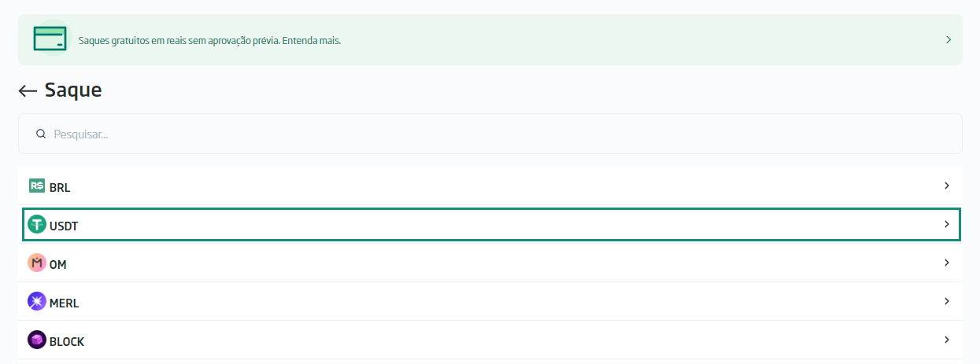Open the BLOCK row chevron

tap(947, 340)
